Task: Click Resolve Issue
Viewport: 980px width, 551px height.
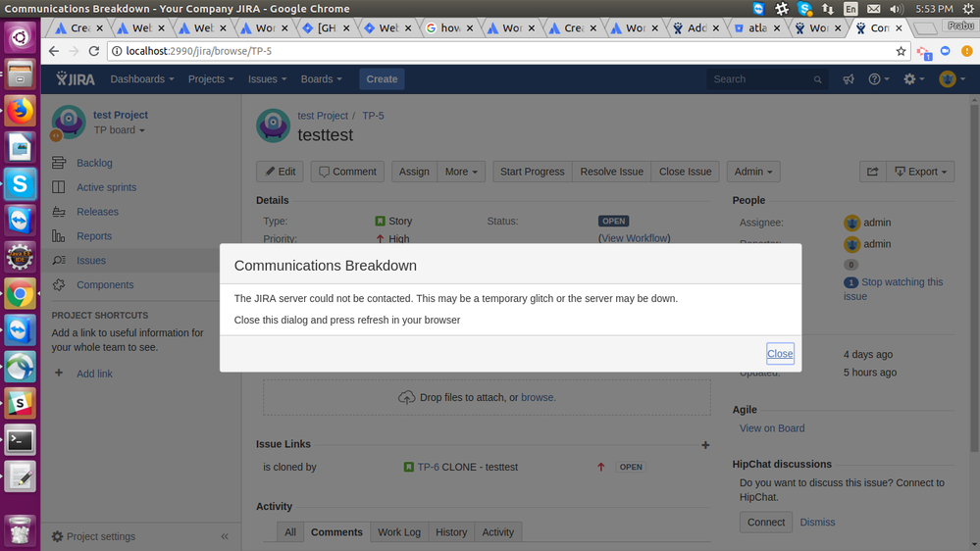Action: click(x=611, y=172)
